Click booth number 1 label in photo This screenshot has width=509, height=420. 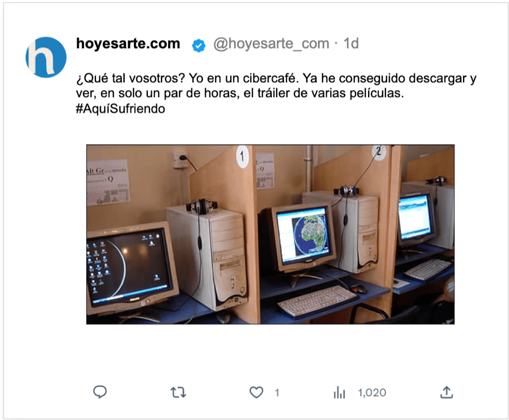click(242, 157)
